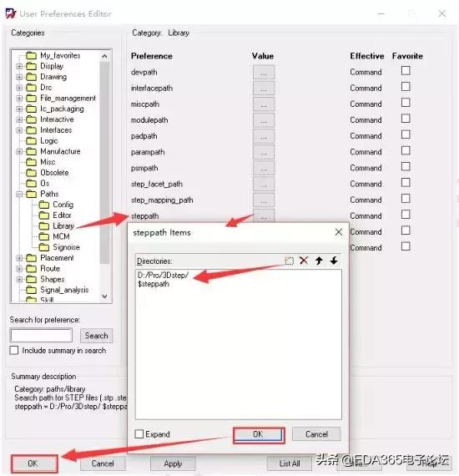The width and height of the screenshot is (459, 476).
Task: Select the $steppath directory entry
Action: click(154, 284)
